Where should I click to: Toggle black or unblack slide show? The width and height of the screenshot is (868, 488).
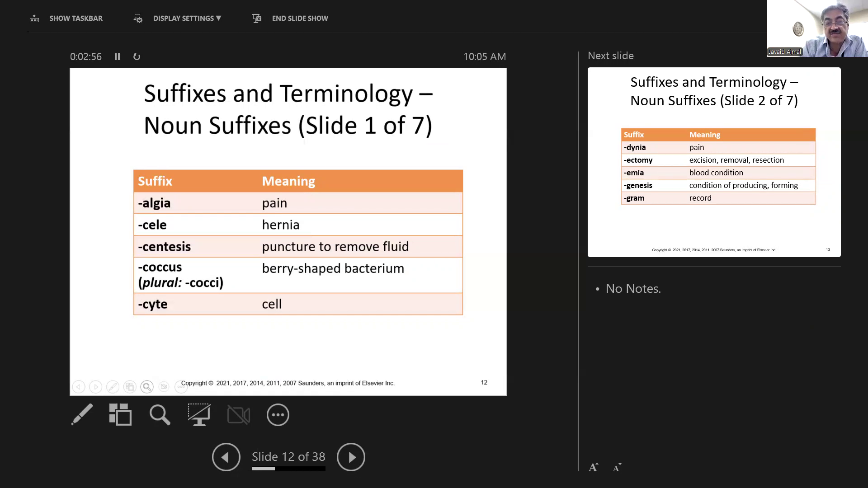[x=199, y=414]
